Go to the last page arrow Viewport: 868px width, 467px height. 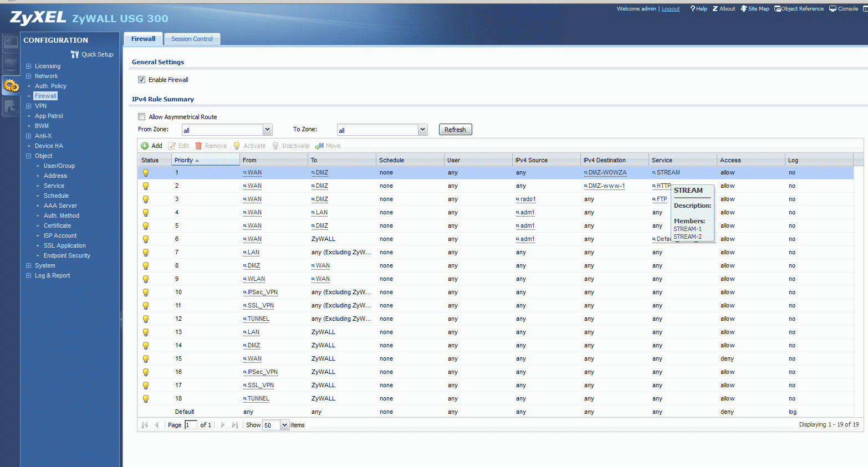[234, 425]
